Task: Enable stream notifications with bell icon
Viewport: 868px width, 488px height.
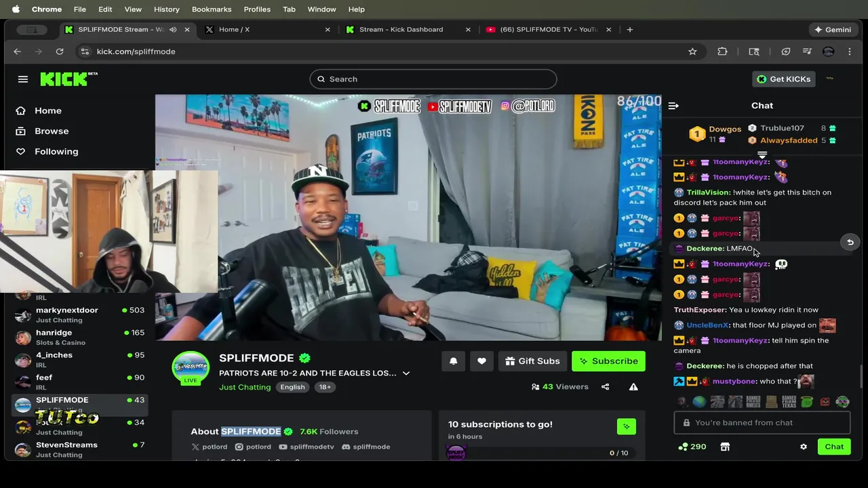Action: [x=454, y=361]
